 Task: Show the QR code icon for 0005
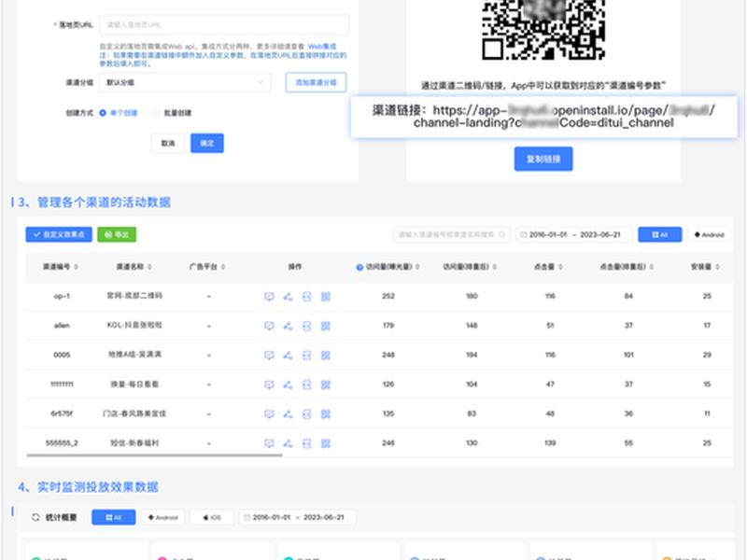click(325, 356)
